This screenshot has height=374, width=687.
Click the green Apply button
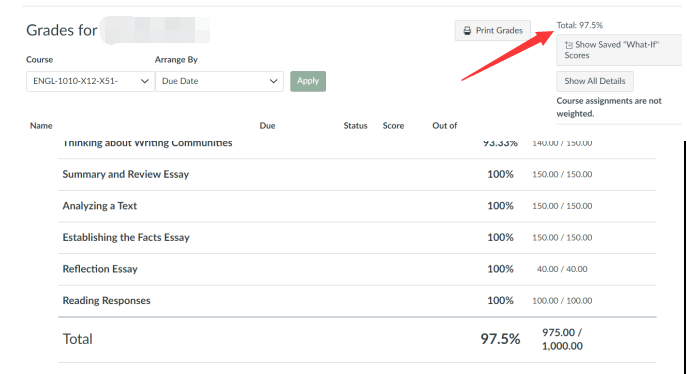click(308, 81)
